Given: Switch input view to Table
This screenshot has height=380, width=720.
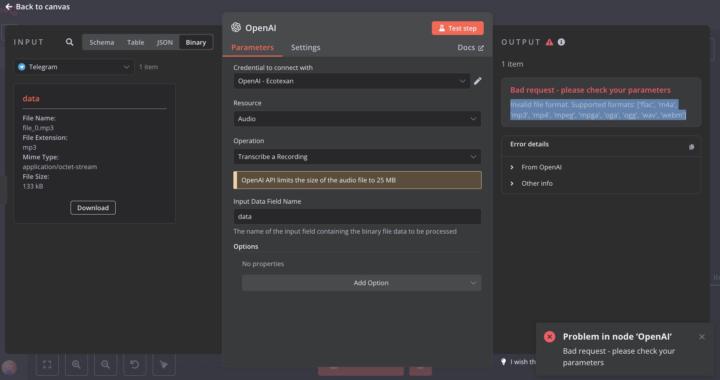Looking at the screenshot, I should 135,42.
